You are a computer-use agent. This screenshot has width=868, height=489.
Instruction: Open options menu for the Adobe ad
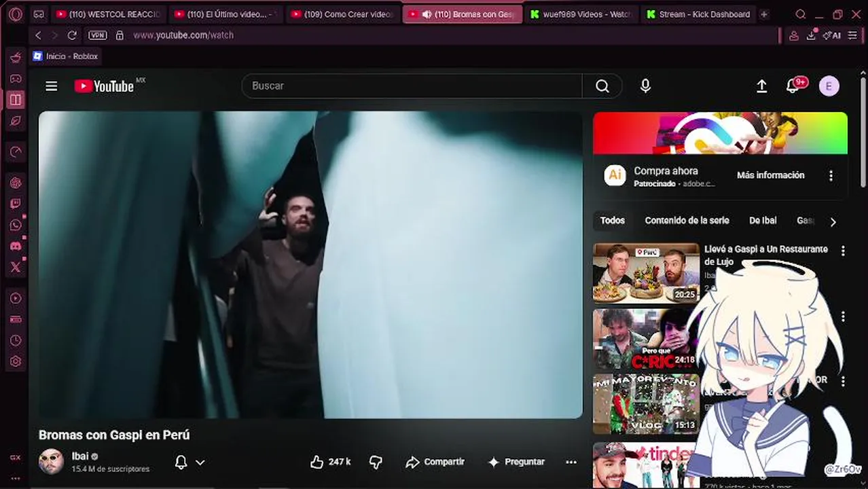coord(831,175)
